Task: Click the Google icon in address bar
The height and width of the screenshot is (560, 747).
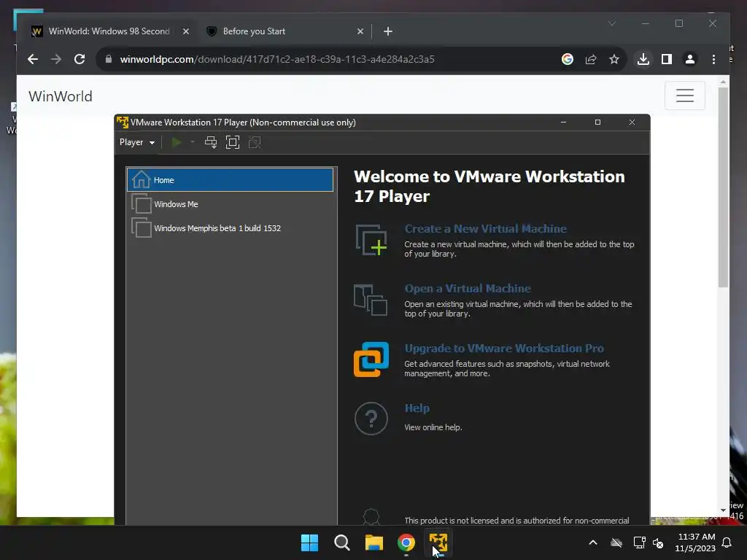Action: point(568,59)
